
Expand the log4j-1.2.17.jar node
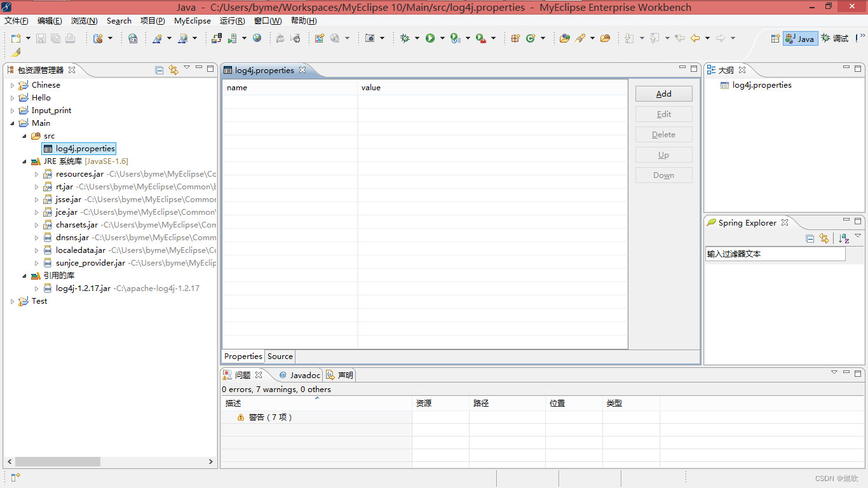click(36, 288)
